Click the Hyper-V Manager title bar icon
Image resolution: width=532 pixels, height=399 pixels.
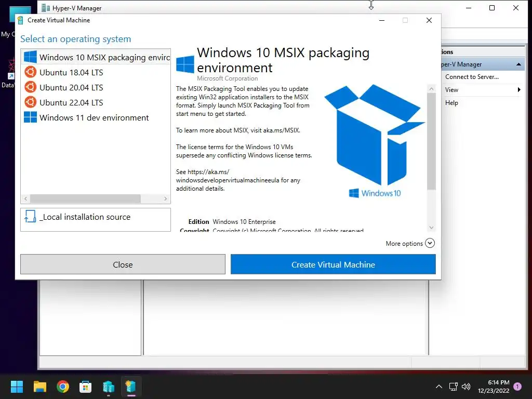click(46, 8)
